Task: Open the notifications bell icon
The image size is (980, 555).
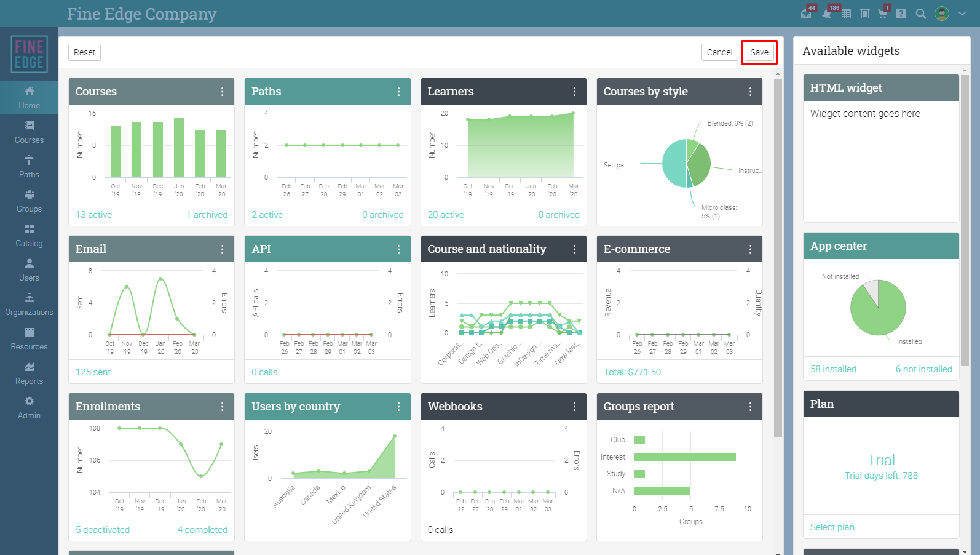Action: 827,14
